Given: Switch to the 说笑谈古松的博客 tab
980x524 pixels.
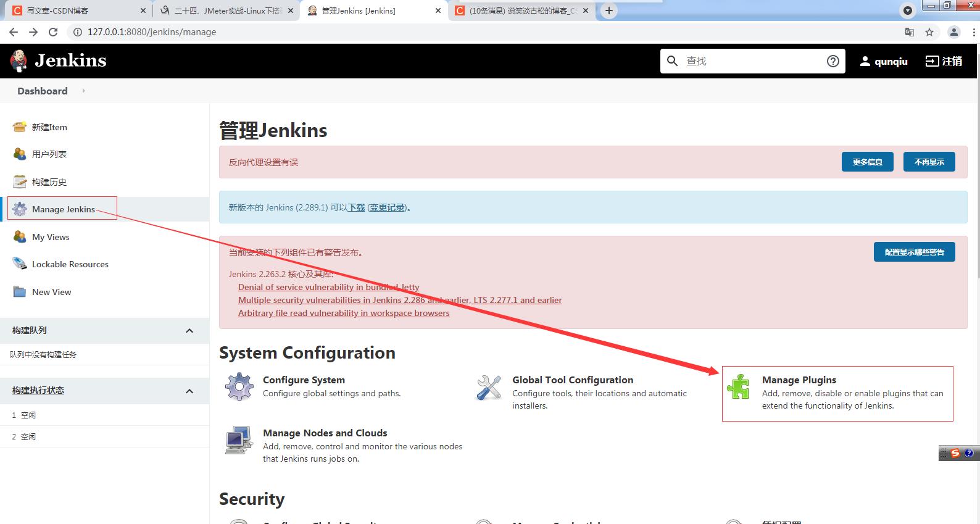Looking at the screenshot, I should tap(522, 10).
